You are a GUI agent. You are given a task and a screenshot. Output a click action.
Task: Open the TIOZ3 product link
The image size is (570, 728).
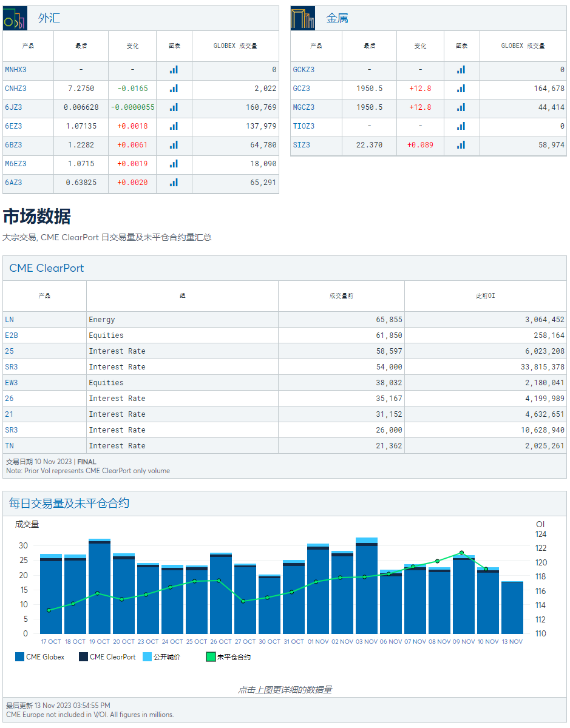pyautogui.click(x=304, y=126)
